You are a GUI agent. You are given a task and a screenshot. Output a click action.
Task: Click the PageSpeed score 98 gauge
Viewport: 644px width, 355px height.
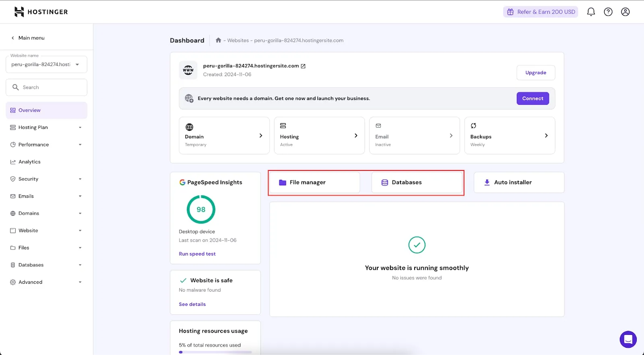(x=201, y=210)
